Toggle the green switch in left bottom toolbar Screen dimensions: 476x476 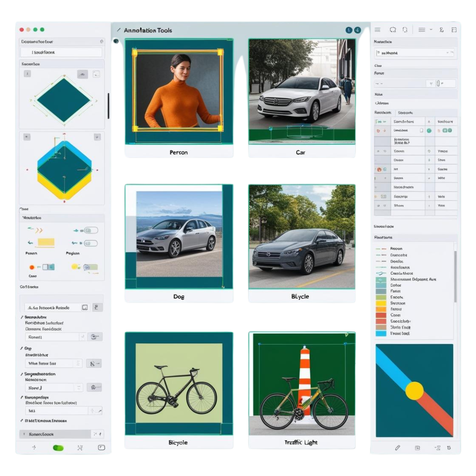(58, 448)
